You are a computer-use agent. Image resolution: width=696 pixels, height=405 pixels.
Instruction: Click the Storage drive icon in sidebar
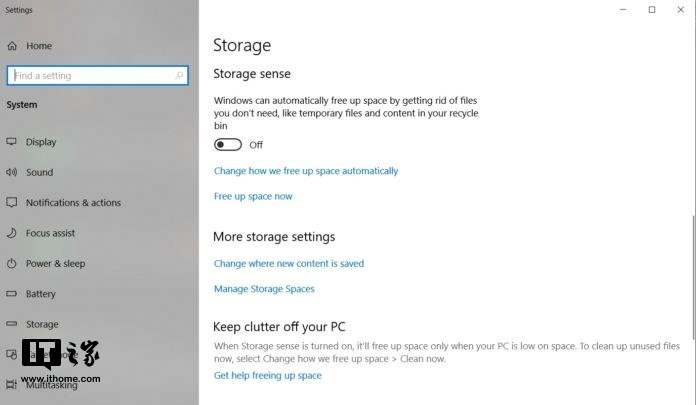coord(12,324)
